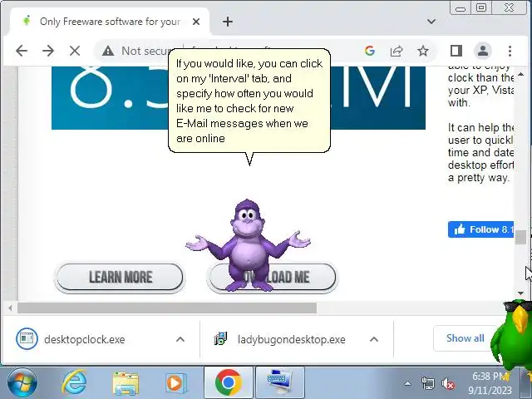
Task: Open the keyboard-monitor app in taskbar
Action: coord(280,382)
